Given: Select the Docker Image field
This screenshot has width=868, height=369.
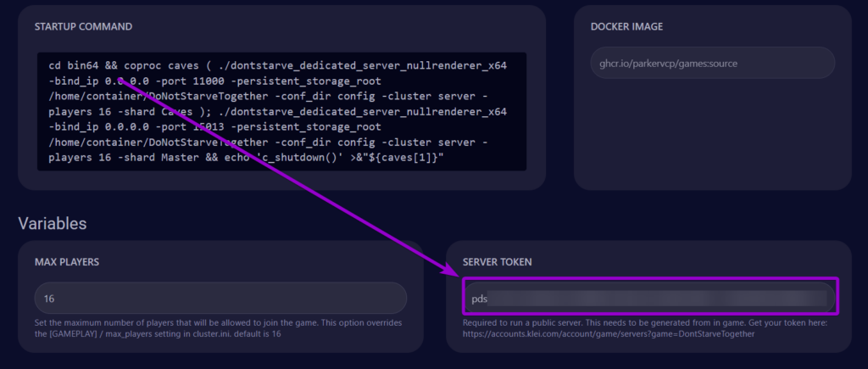Looking at the screenshot, I should click(712, 63).
